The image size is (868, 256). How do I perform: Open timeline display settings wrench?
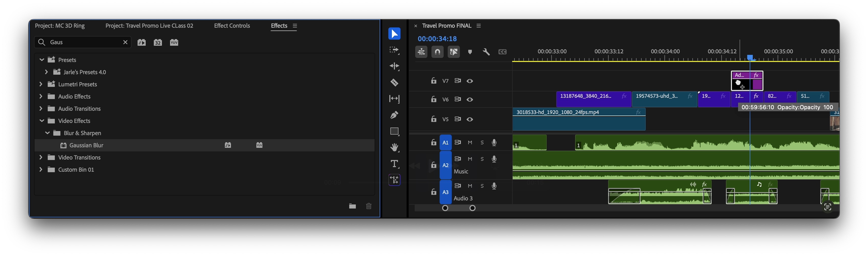(486, 52)
